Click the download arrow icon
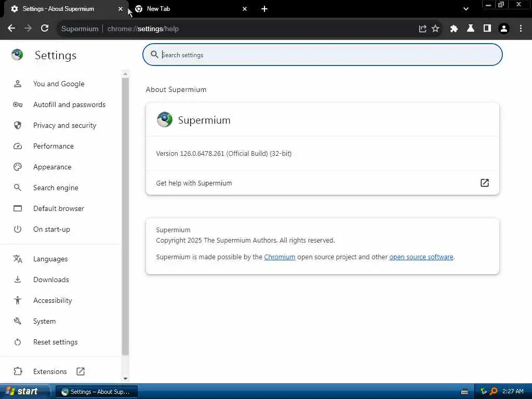 pos(18,280)
